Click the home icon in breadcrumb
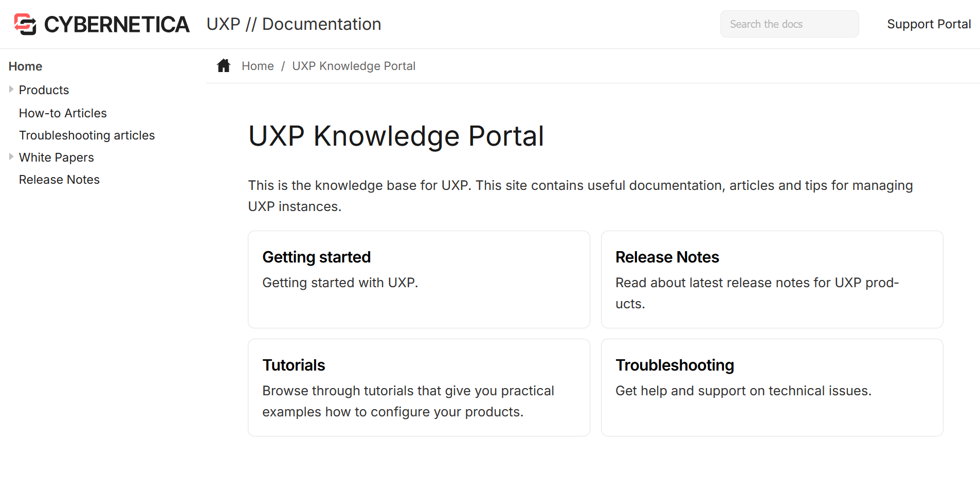Screen dimensions: 980x491 click(224, 66)
